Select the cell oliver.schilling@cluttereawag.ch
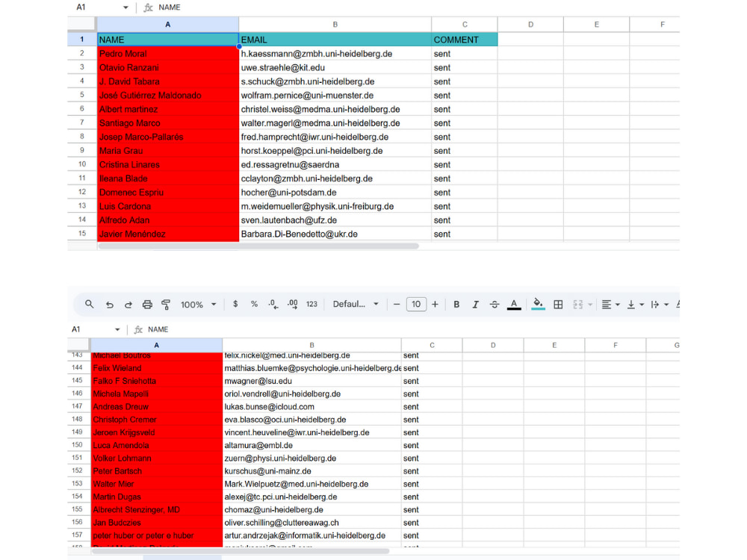The image size is (747, 560). pyautogui.click(x=311, y=523)
